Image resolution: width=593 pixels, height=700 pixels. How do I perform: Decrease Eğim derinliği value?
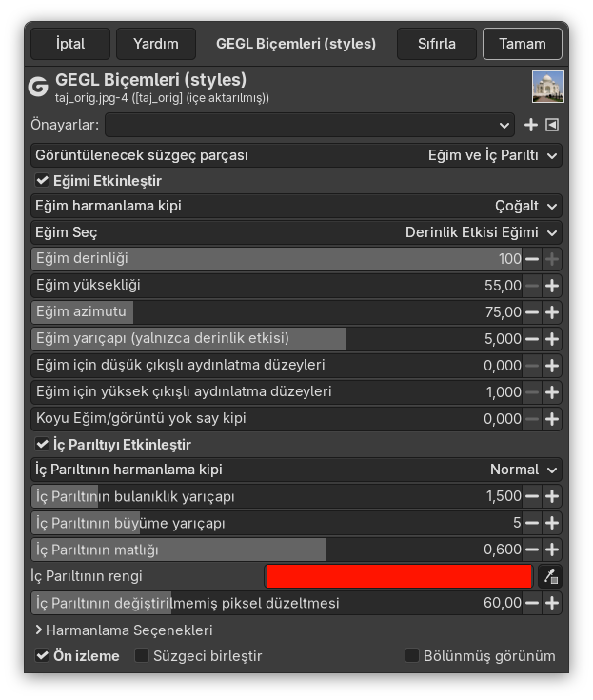[532, 259]
